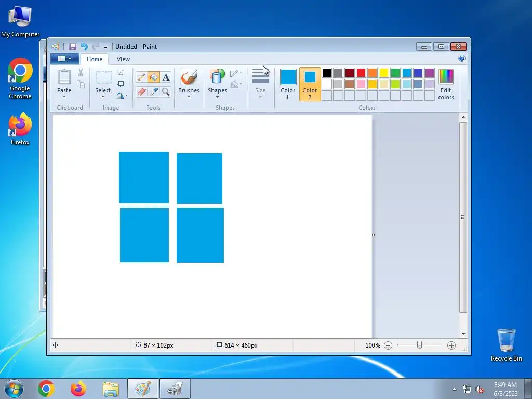Screen dimensions: 532x399
Task: Click the Copy icon in Clipboard group
Action: tap(81, 84)
